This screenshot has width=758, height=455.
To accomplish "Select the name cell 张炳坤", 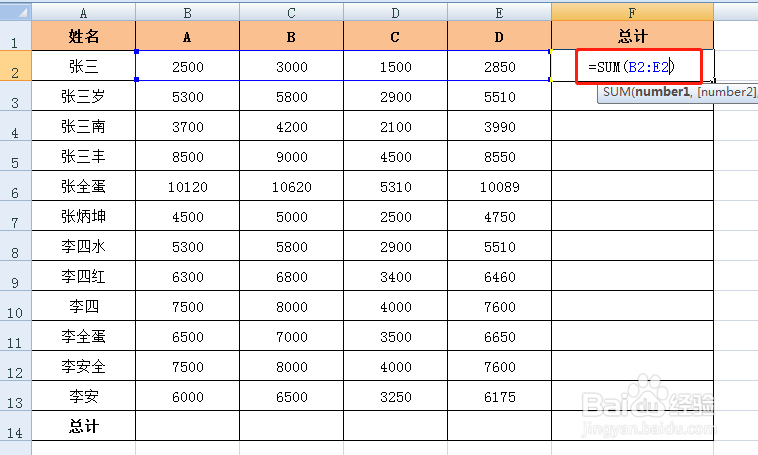I will tap(84, 216).
